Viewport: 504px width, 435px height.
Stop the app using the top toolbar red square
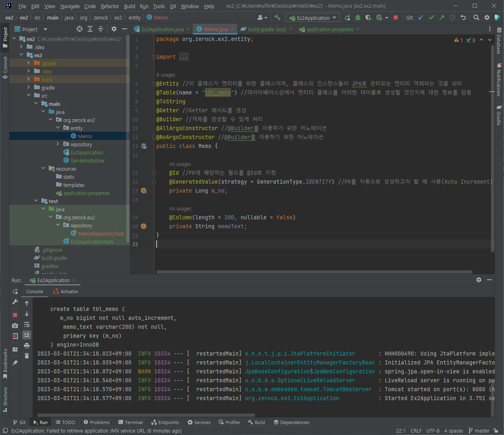pos(396,17)
